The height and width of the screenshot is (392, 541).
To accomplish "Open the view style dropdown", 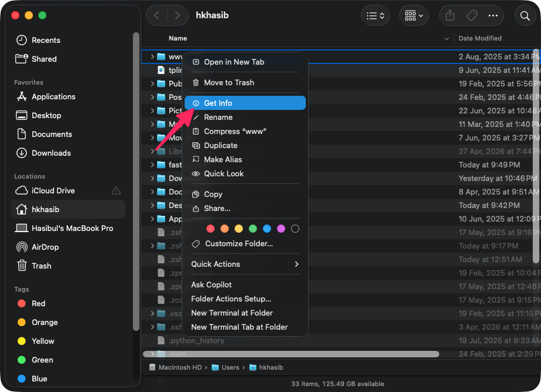I will click(375, 15).
